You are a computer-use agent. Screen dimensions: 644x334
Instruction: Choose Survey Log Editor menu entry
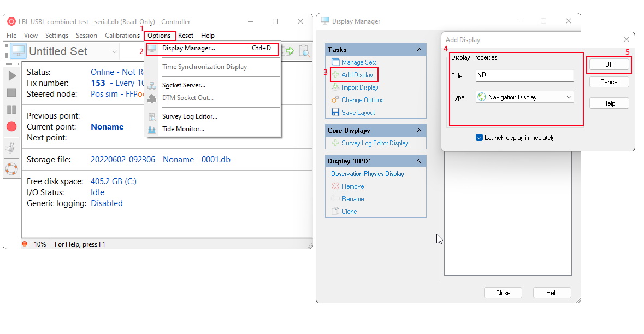212,116
